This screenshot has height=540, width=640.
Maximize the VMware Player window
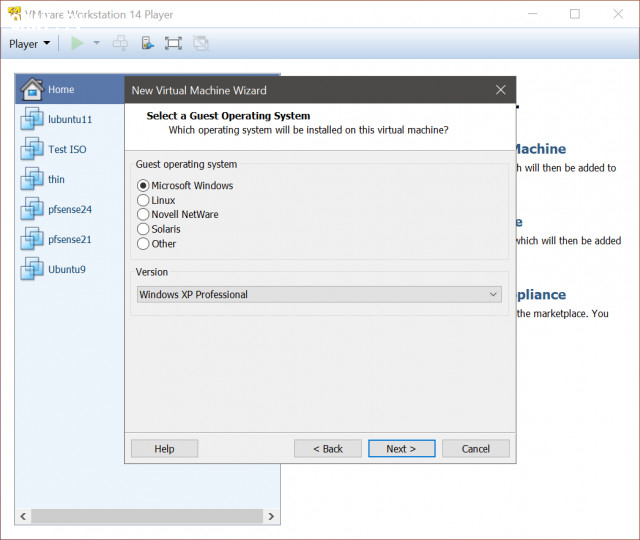click(x=575, y=14)
